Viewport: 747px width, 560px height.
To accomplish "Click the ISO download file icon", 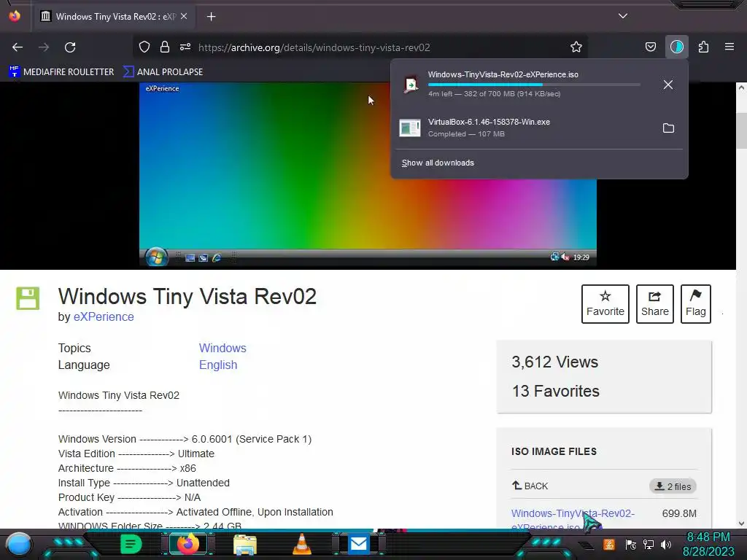I will point(410,85).
